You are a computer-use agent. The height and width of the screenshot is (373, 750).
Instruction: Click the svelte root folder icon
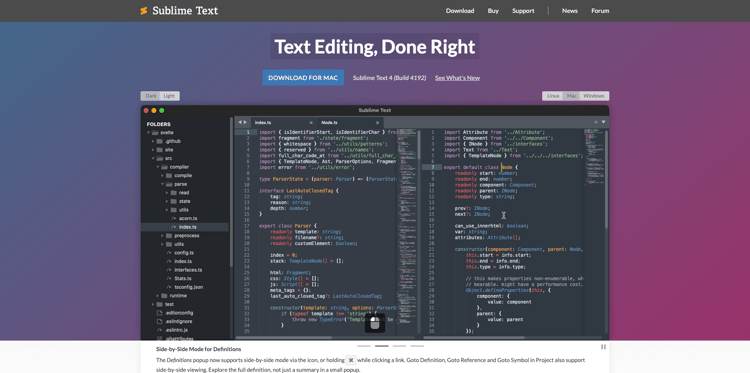pos(155,132)
